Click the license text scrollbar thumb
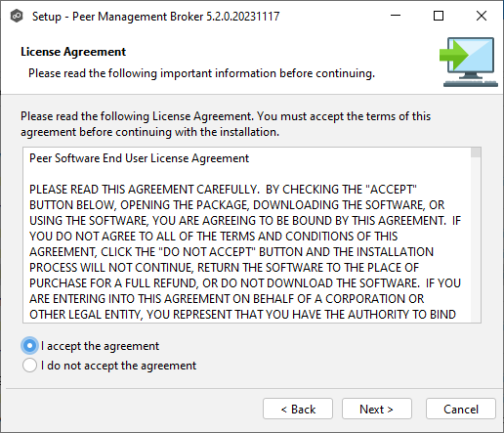This screenshot has height=433, width=504. [x=476, y=152]
